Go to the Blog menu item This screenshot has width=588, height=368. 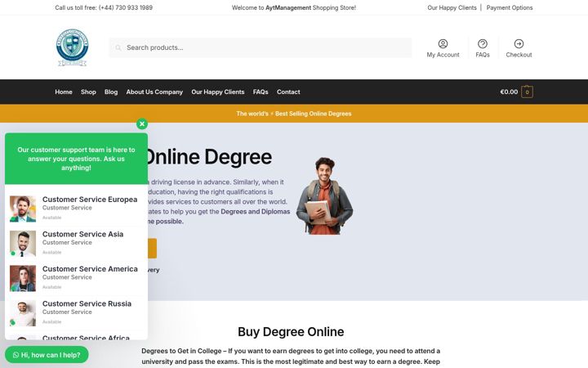pos(111,92)
